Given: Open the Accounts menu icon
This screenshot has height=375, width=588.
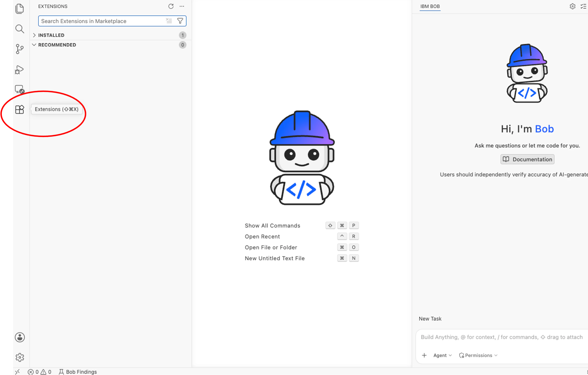Looking at the screenshot, I should [20, 337].
